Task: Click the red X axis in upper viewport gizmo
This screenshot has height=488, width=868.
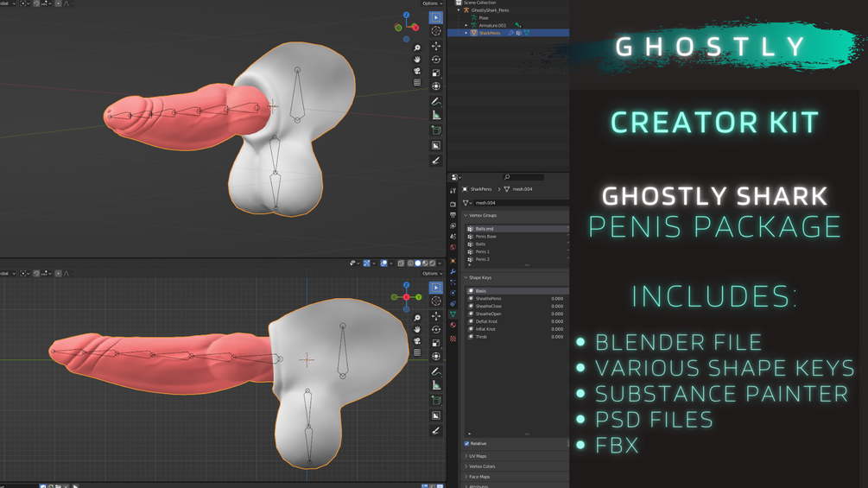Action: click(x=415, y=28)
